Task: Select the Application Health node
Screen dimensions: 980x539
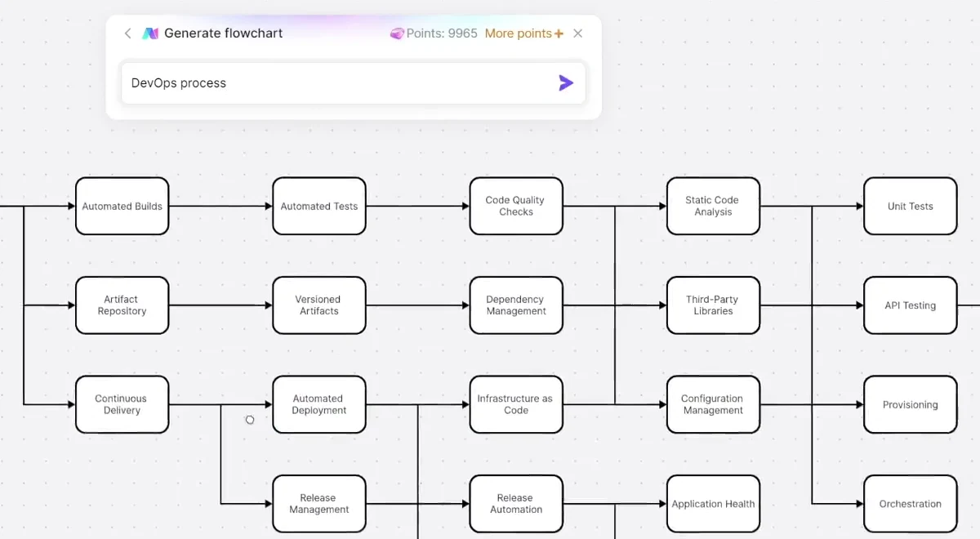Action: tap(713, 504)
